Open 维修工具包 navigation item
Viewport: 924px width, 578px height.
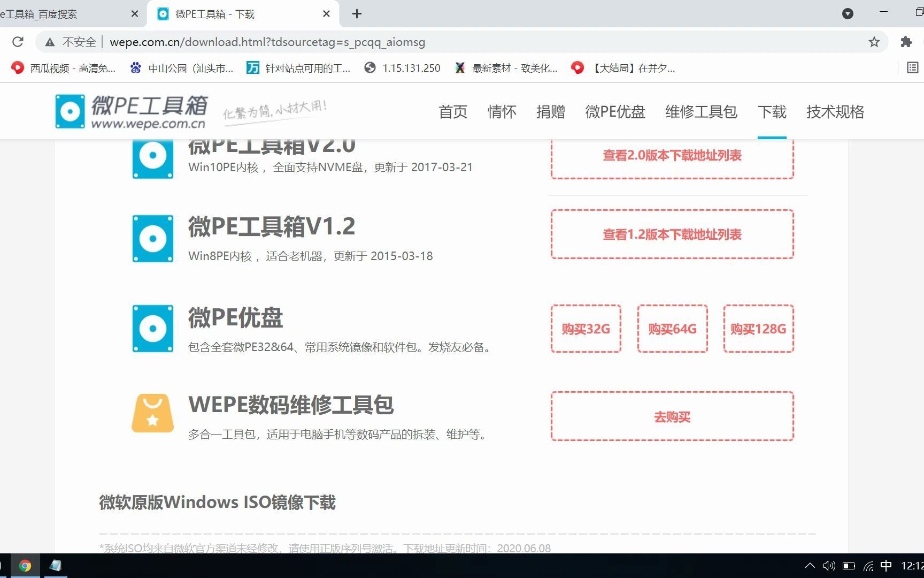(702, 111)
